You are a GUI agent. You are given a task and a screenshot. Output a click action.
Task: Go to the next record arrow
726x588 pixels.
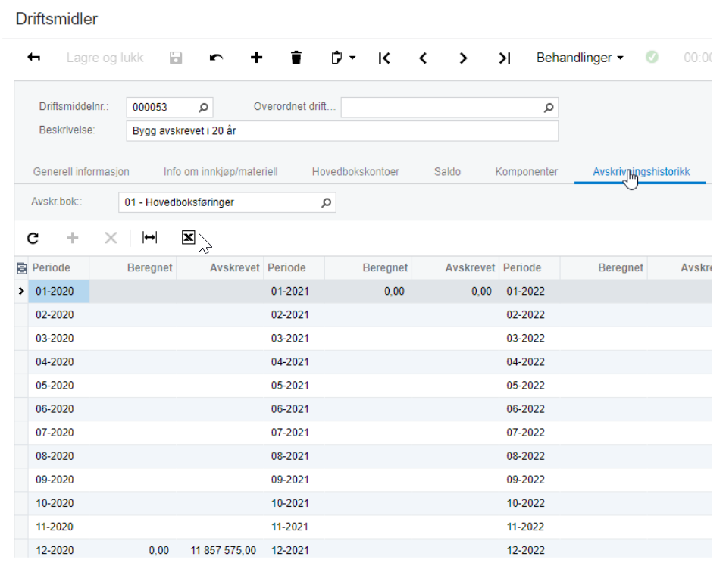coord(463,58)
